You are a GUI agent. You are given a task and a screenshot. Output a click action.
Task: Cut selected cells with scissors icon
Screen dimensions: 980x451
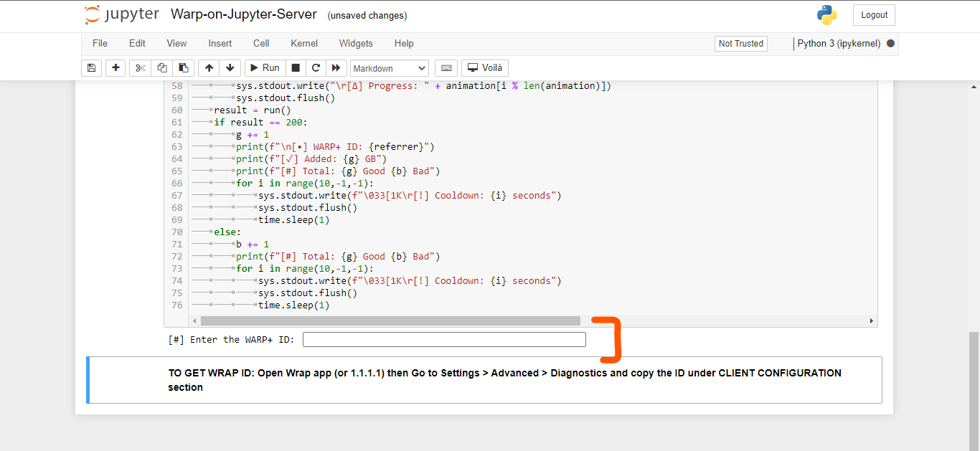coord(141,68)
